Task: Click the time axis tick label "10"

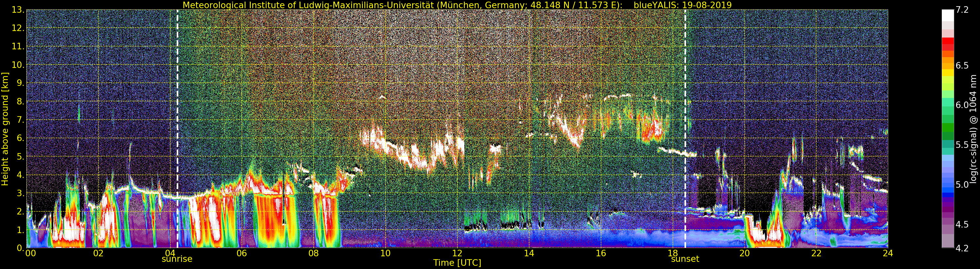Action: 385,253
